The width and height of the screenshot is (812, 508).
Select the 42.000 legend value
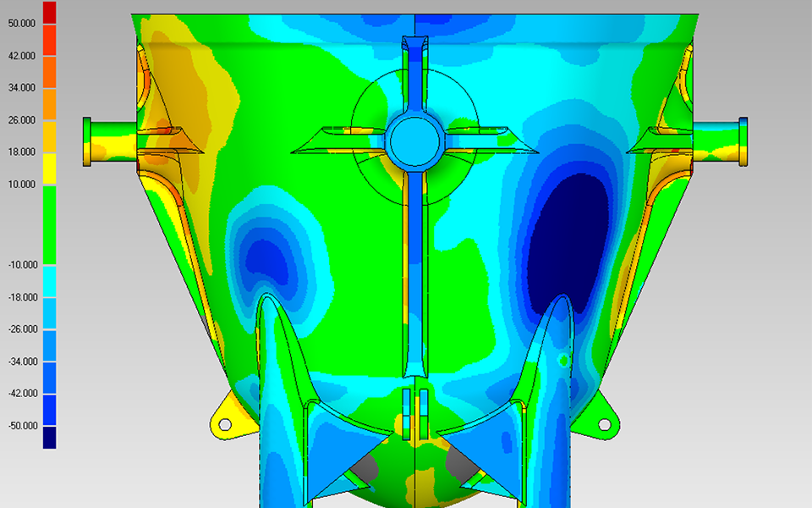pyautogui.click(x=22, y=56)
